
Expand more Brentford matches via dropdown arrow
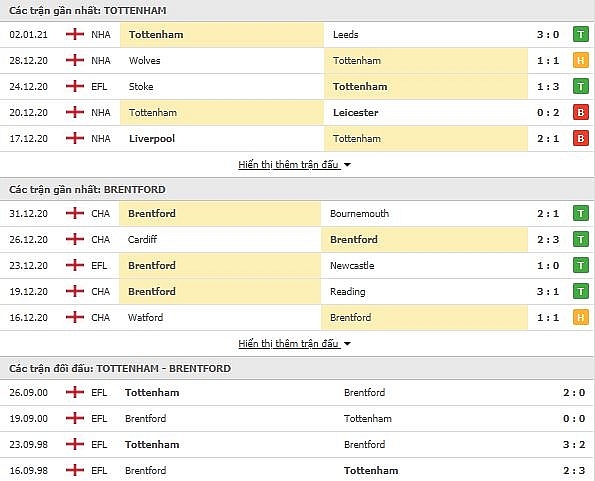347,344
